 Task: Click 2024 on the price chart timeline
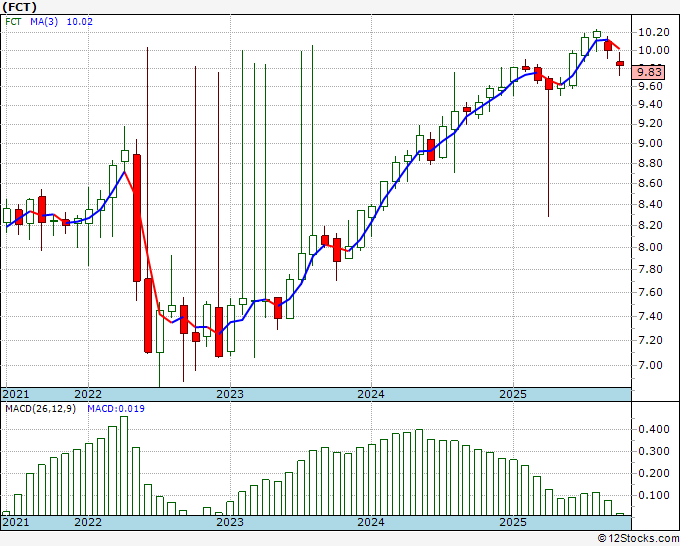[371, 394]
